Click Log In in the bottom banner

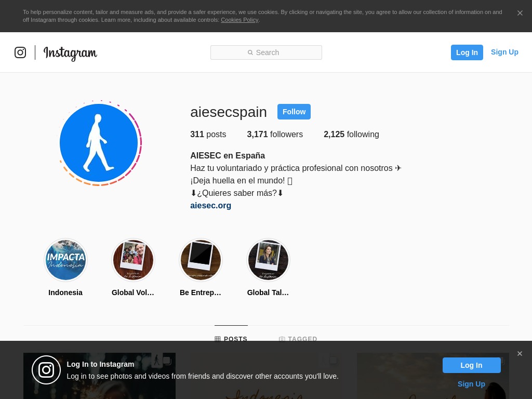click(x=471, y=365)
